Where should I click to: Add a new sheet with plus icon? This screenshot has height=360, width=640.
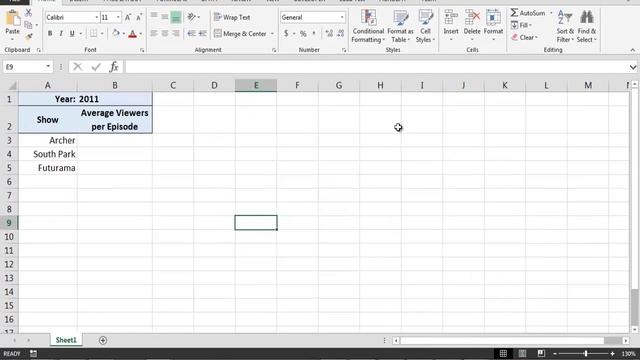coord(103,340)
